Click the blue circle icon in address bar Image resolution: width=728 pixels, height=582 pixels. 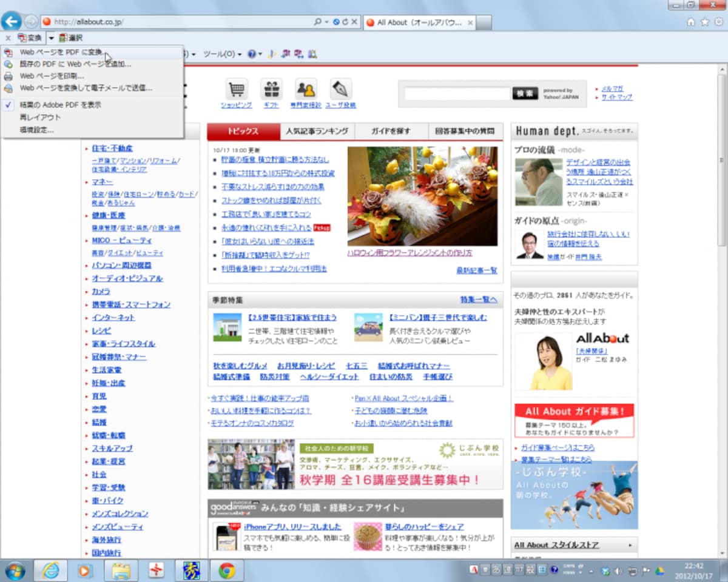click(336, 22)
